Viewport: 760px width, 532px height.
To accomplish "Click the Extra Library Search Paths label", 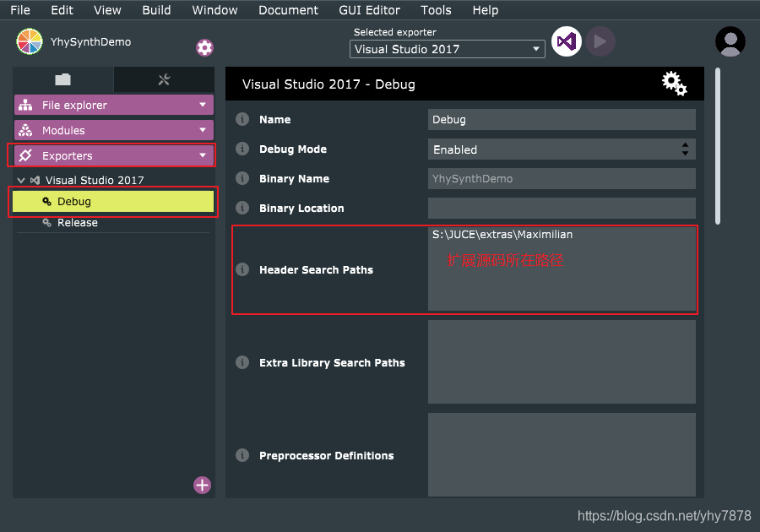I will click(332, 363).
